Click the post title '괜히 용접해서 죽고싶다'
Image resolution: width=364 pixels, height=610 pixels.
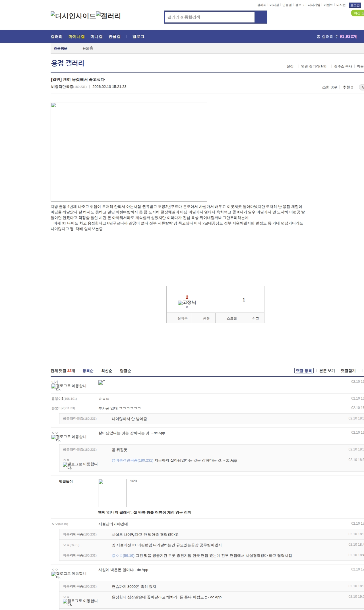point(78,80)
